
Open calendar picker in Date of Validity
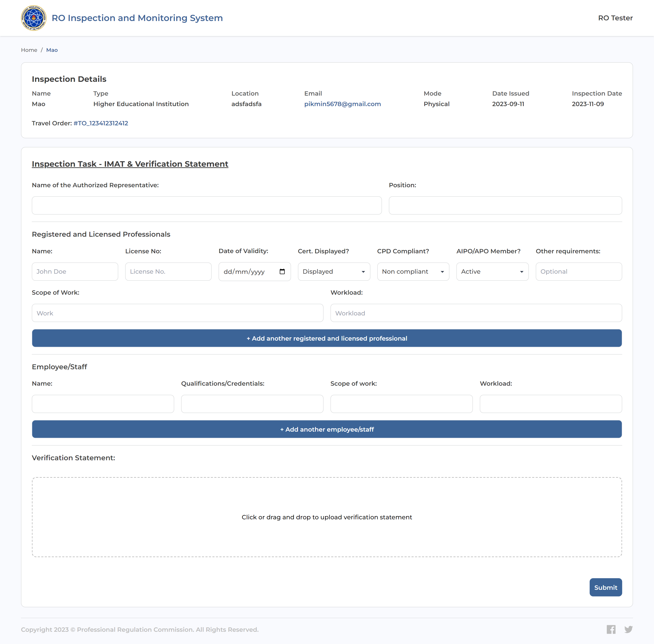click(x=282, y=272)
